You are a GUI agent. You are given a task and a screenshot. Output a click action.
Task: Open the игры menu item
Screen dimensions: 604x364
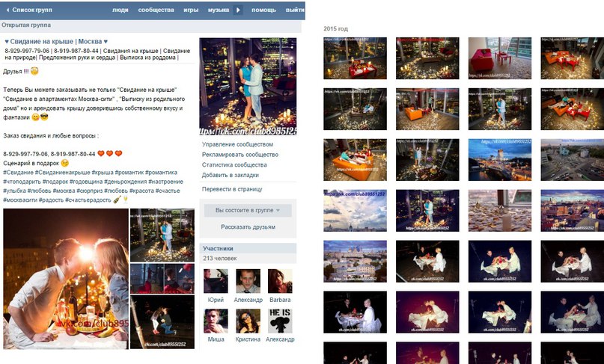click(x=191, y=10)
